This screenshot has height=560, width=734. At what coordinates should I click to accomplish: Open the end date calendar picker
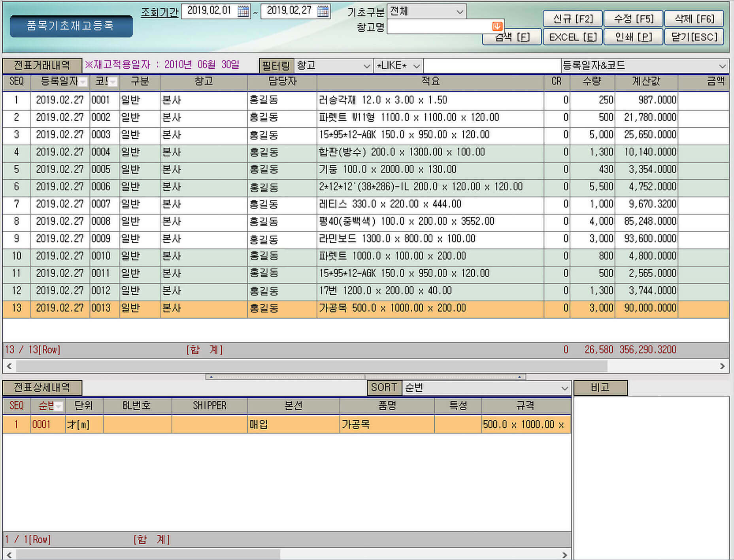(x=323, y=11)
